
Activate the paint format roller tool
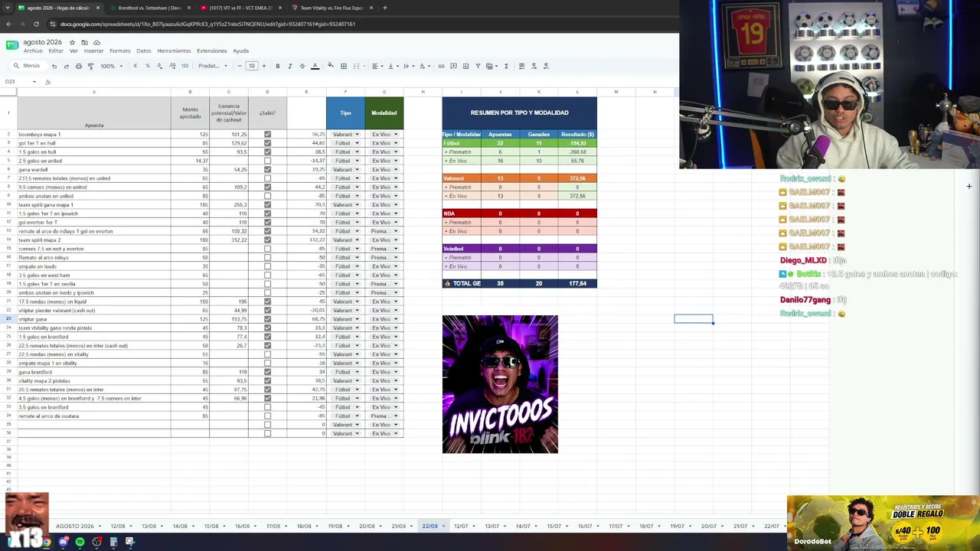pos(90,66)
